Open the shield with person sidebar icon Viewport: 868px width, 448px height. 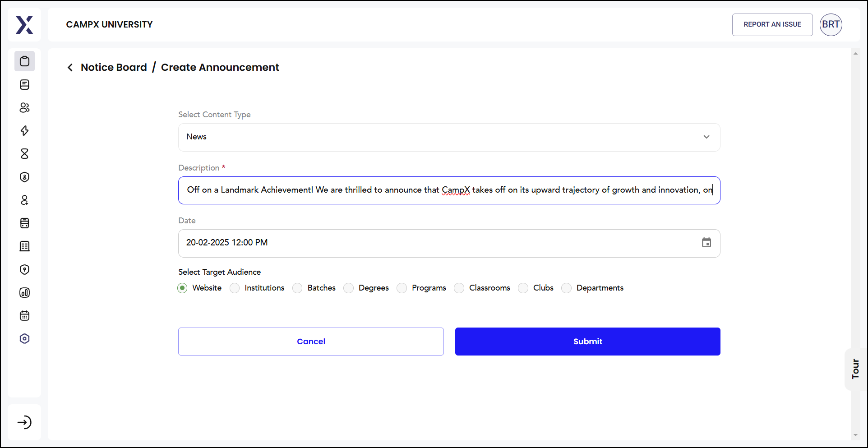pos(24,177)
